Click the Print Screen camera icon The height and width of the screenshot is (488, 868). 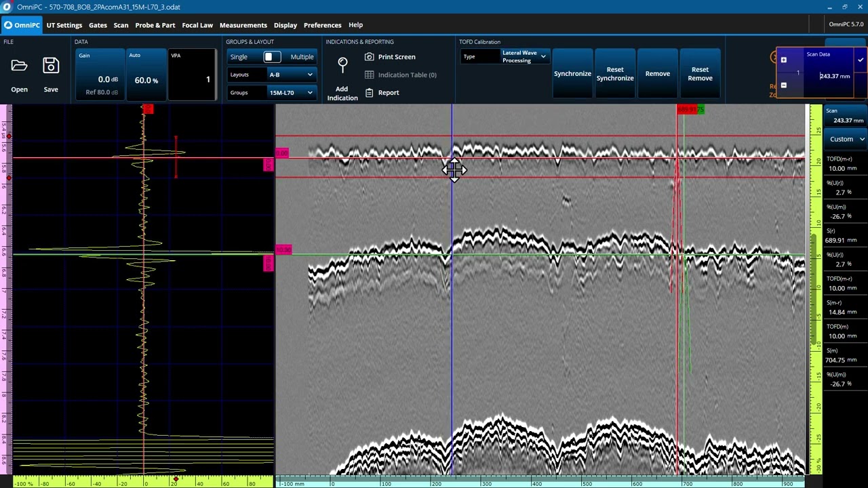tap(369, 57)
